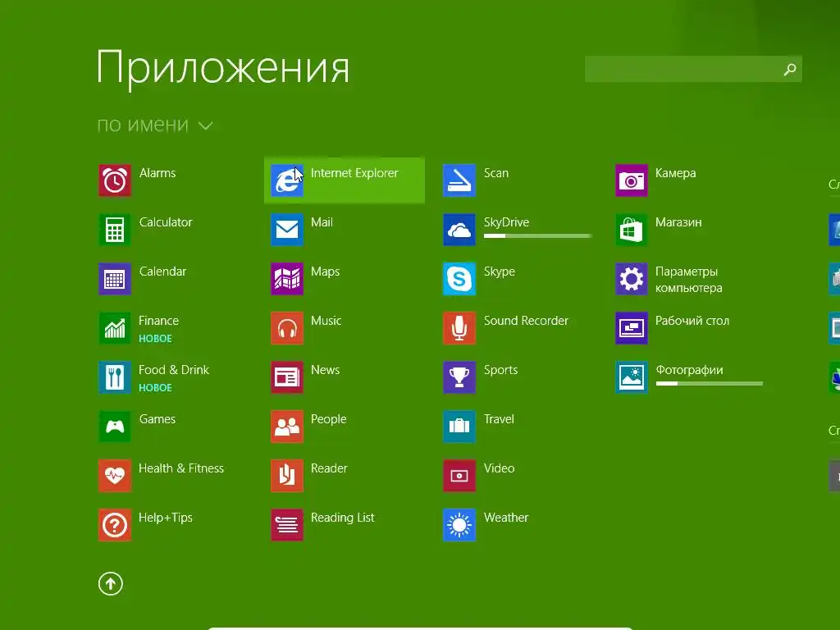Open the Weather sun icon
The image size is (840, 630).
[x=459, y=526]
